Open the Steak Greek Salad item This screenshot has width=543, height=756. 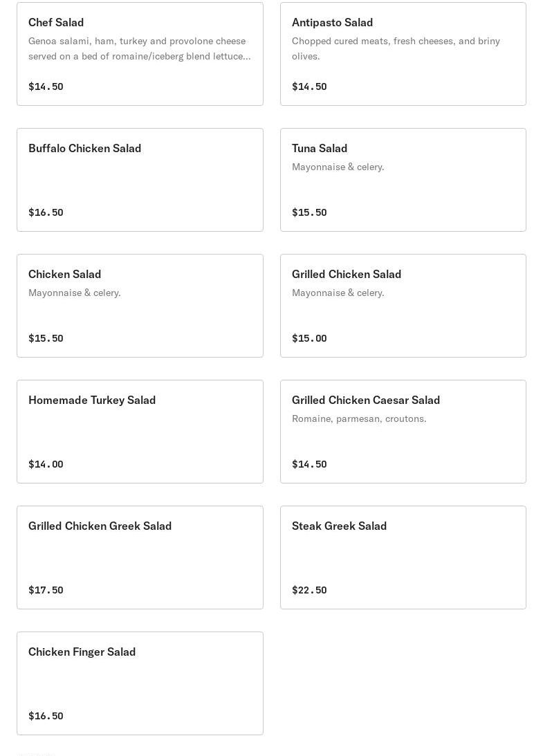point(403,557)
